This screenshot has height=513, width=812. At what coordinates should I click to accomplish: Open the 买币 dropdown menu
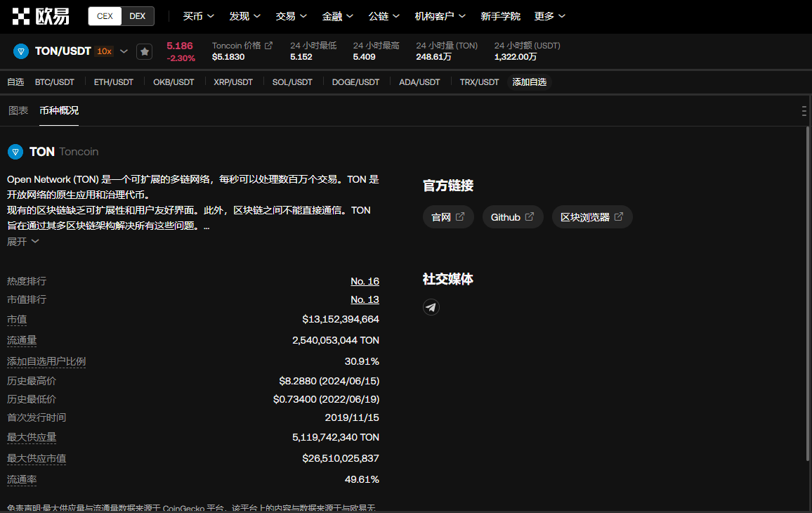(x=197, y=16)
